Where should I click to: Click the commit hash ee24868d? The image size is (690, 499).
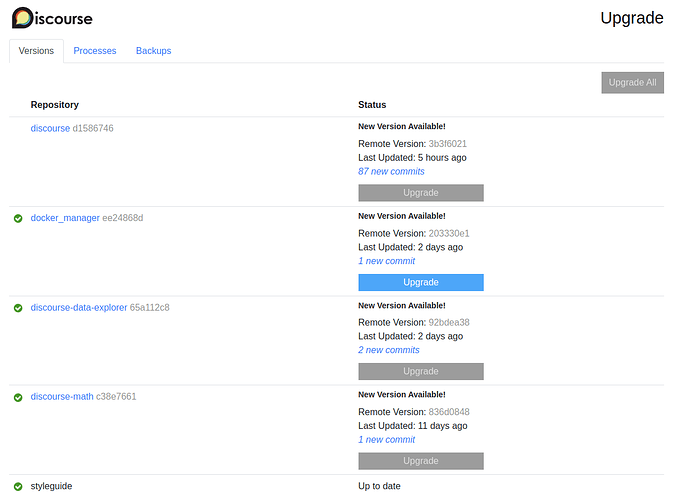coord(123,218)
